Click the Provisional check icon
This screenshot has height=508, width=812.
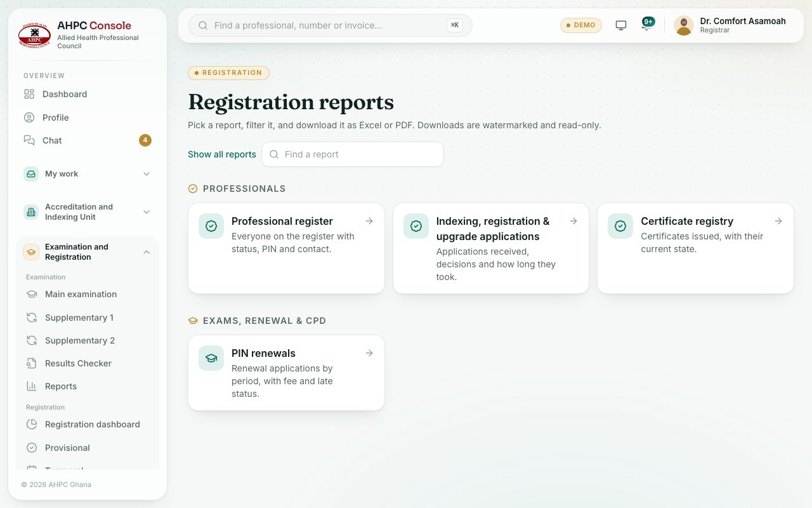(x=32, y=448)
